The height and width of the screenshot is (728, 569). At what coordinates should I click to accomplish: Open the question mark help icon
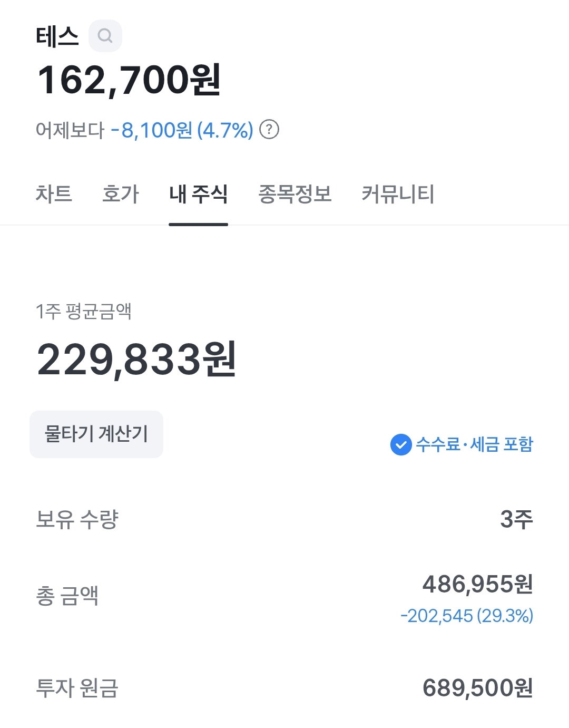270,129
